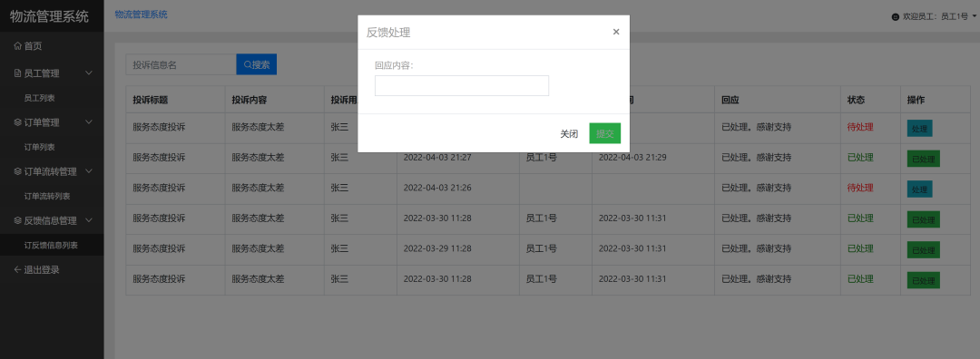
Task: Click the arrow icon beside 退出登录
Action: (x=17, y=270)
